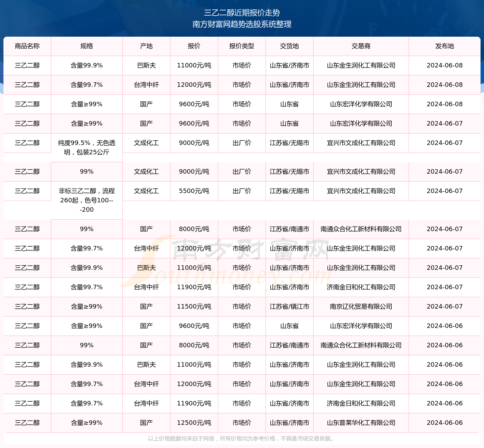Image resolution: width=484 pixels, height=448 pixels.
Task: Click 巴斯夫 in the 2024-06-08 row
Action: tap(147, 65)
